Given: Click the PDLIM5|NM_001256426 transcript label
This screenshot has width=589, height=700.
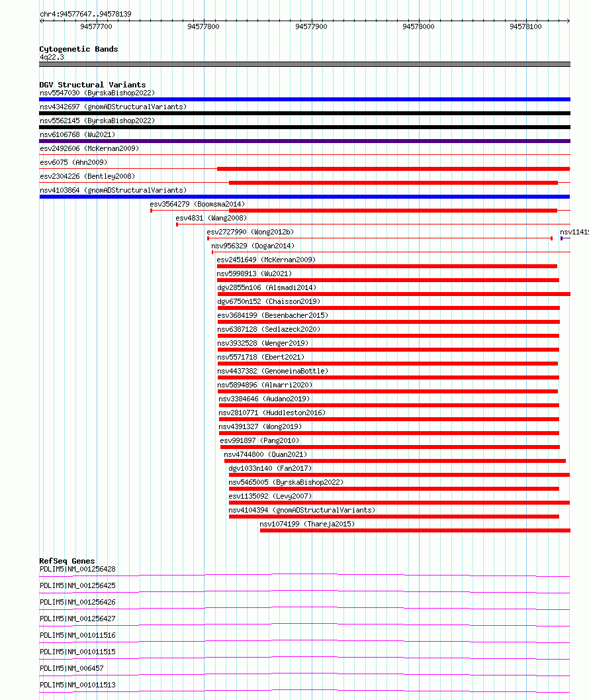Looking at the screenshot, I should pyautogui.click(x=77, y=602).
